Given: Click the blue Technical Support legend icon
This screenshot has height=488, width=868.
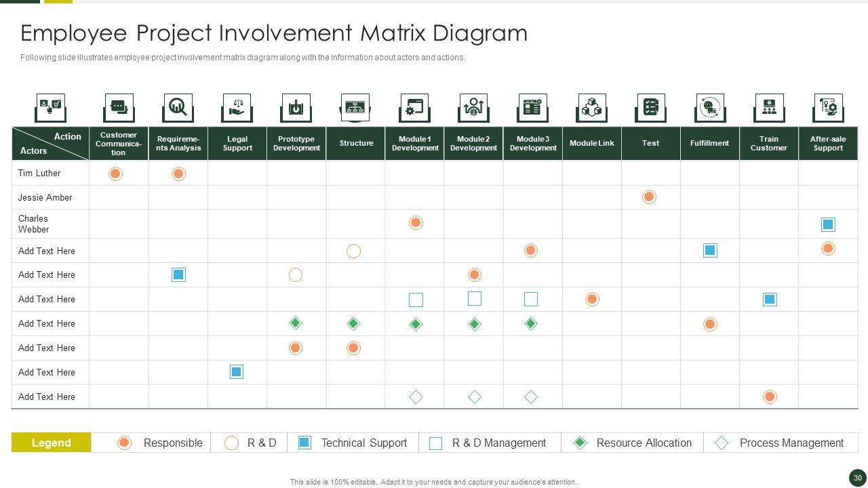Looking at the screenshot, I should (304, 443).
